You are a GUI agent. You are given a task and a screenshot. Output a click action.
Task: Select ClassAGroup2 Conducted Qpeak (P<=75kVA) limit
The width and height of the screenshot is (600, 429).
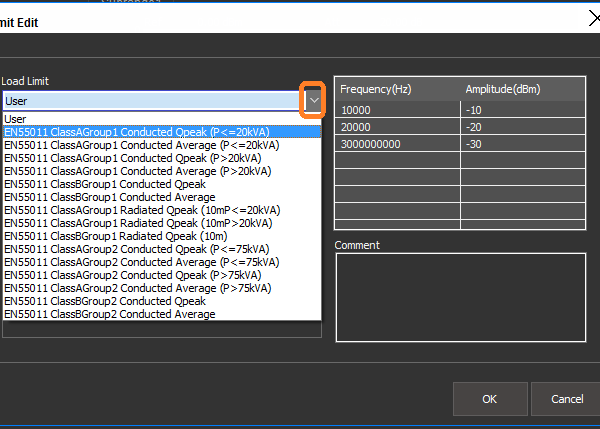(137, 249)
